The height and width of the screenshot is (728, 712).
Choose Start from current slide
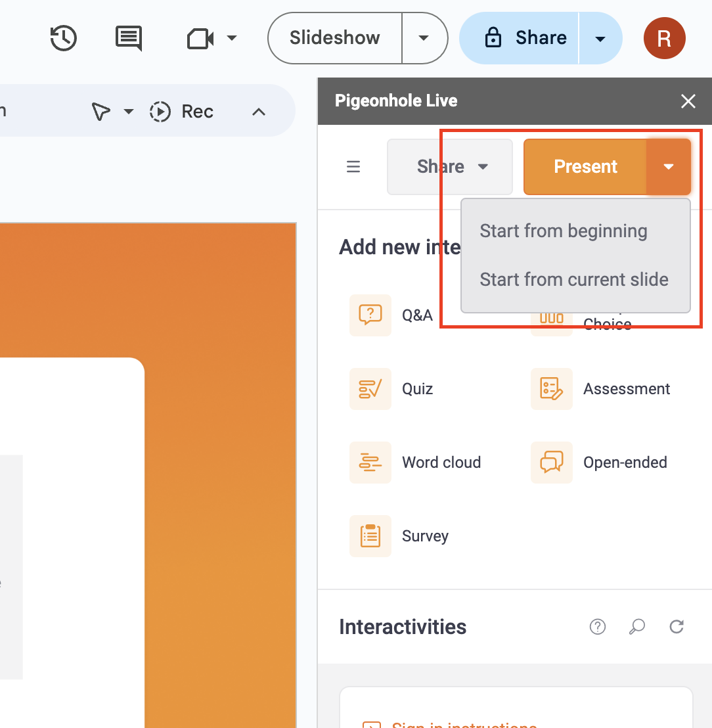coord(575,279)
